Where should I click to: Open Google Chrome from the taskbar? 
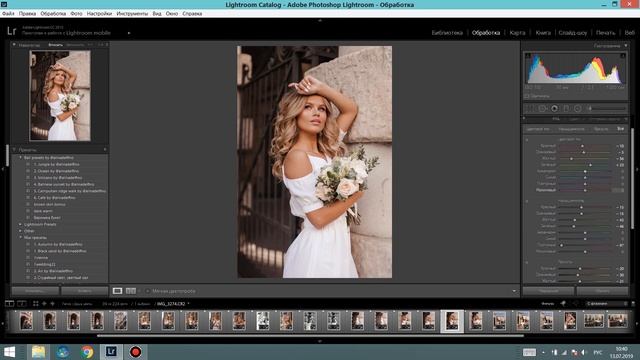tap(87, 352)
